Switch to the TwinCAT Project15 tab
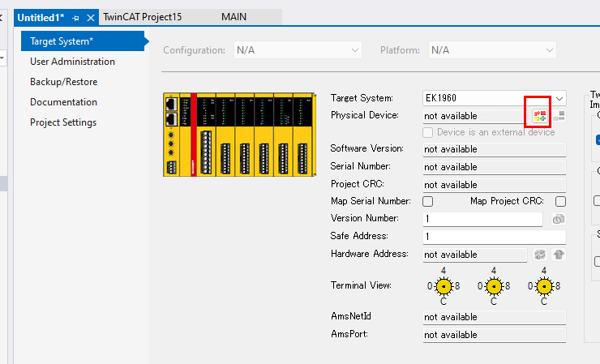 click(x=143, y=17)
